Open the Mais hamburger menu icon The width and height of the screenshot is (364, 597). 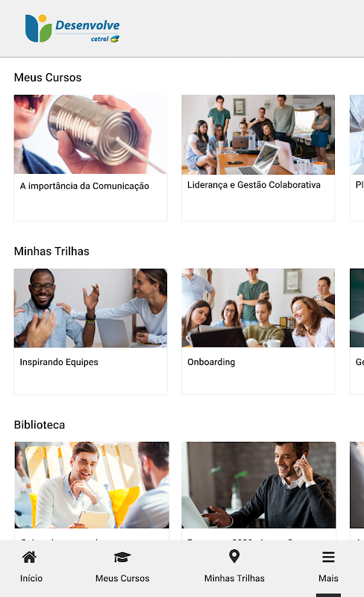click(x=328, y=557)
